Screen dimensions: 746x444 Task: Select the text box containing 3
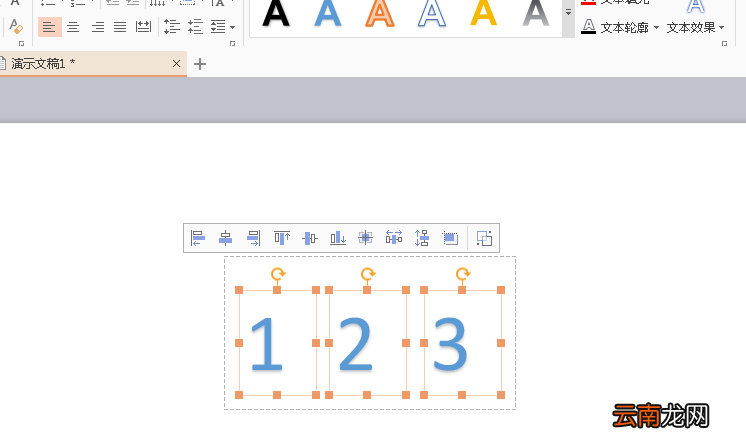[462, 343]
